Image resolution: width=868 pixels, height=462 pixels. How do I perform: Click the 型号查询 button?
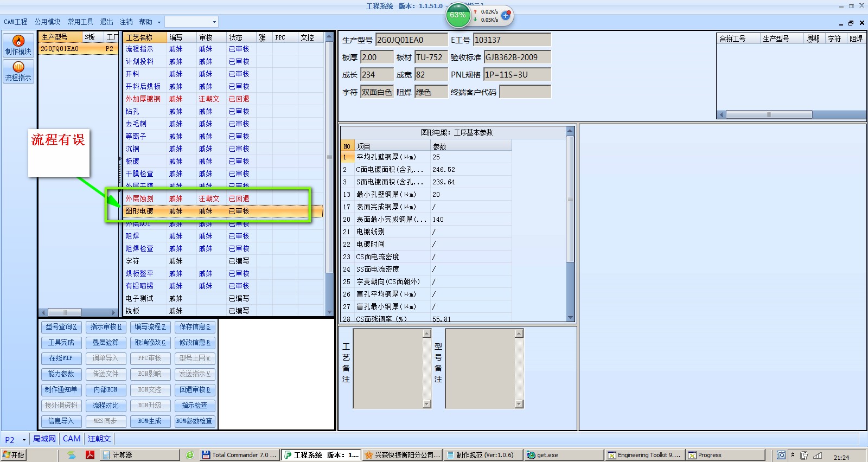pos(61,327)
